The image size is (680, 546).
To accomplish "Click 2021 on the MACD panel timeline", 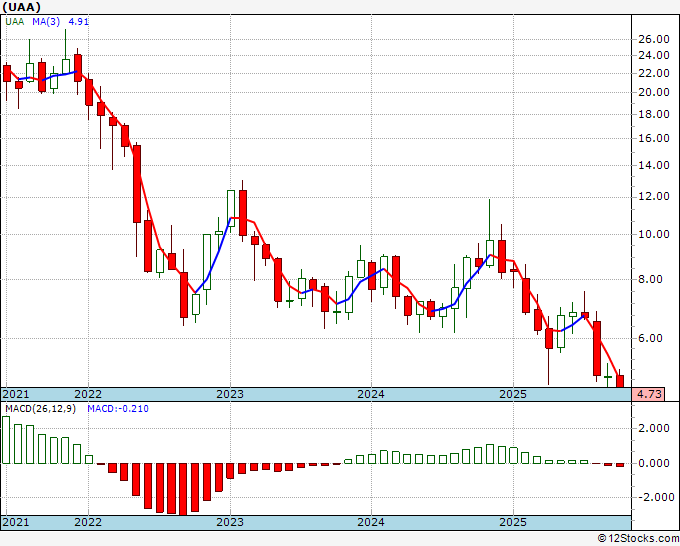I will click(x=16, y=522).
